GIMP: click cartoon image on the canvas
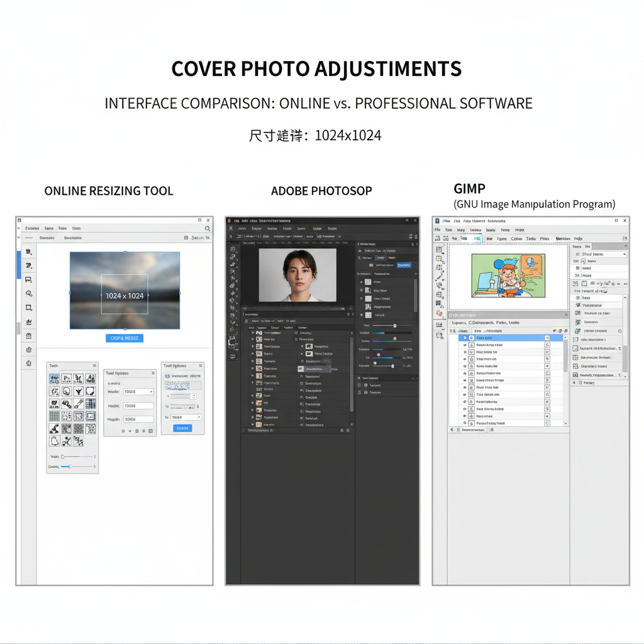Image resolution: width=644 pixels, height=644 pixels. [508, 275]
